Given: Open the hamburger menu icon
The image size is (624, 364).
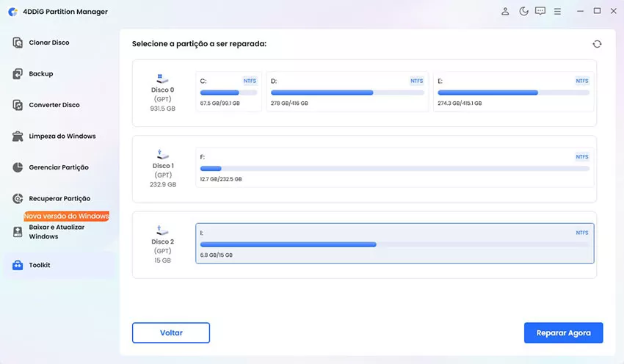Looking at the screenshot, I should click(557, 12).
